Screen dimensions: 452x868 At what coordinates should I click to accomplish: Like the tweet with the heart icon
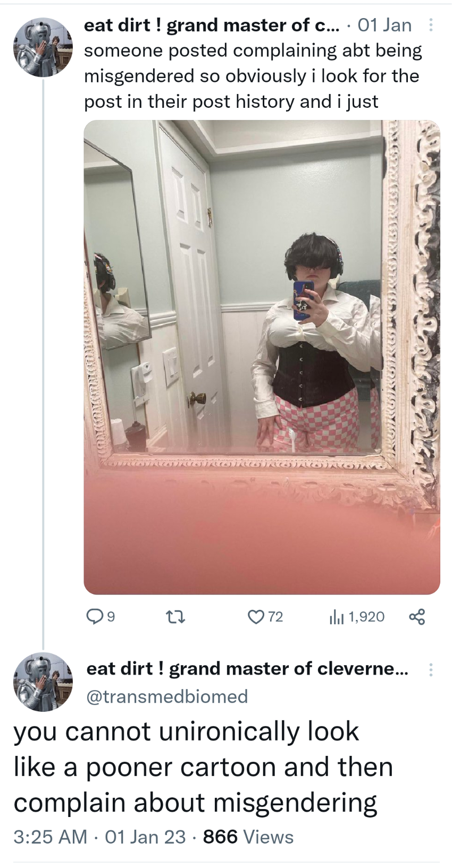point(256,616)
